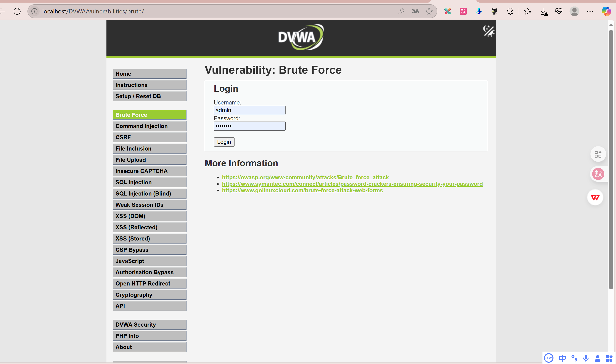The height and width of the screenshot is (364, 616).
Task: Open the DVWA Security menu item
Action: [x=149, y=324]
